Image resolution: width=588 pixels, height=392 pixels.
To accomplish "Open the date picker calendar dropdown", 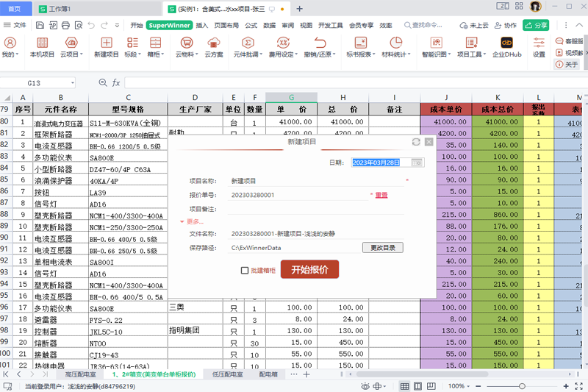I will coord(417,163).
